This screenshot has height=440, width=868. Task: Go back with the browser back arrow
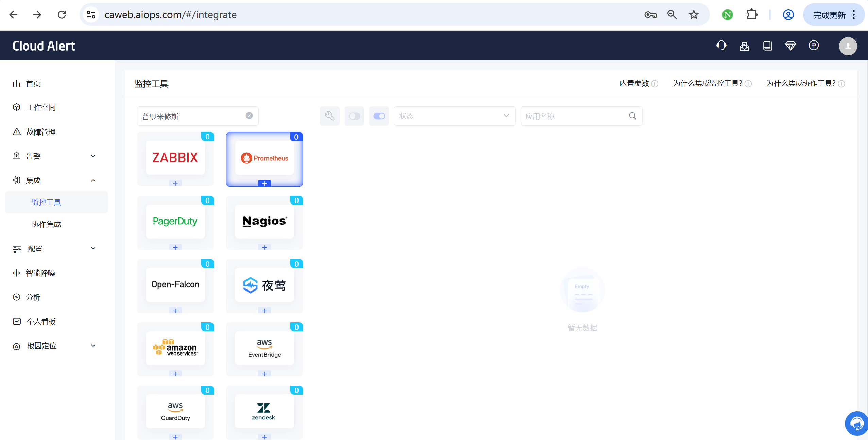[x=13, y=15]
